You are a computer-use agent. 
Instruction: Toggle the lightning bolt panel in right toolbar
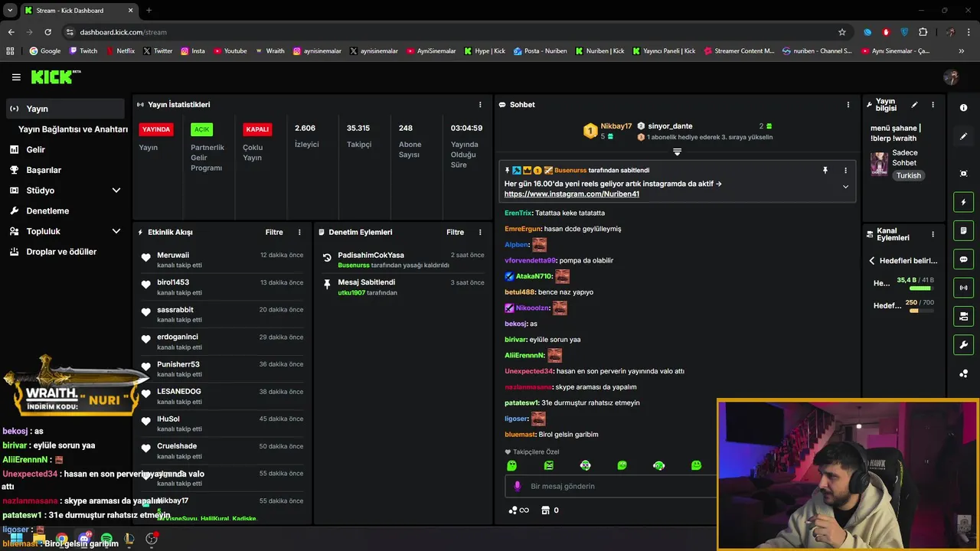pos(963,202)
